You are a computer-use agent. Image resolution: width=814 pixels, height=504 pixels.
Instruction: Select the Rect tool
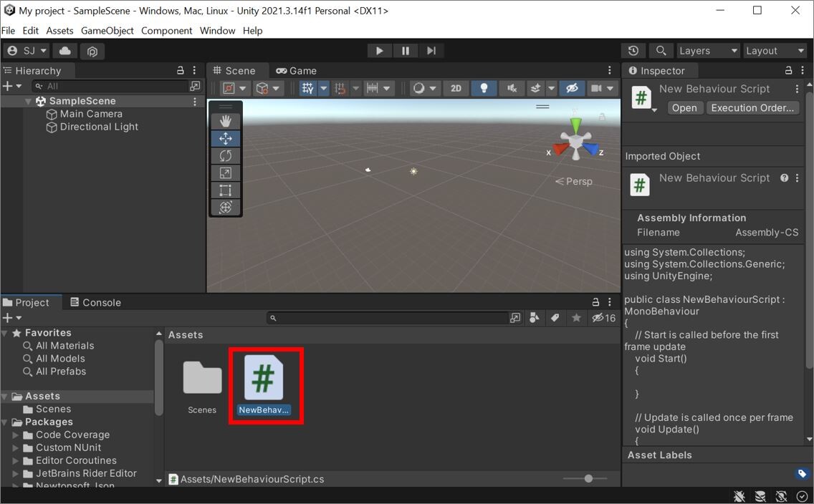pos(225,190)
